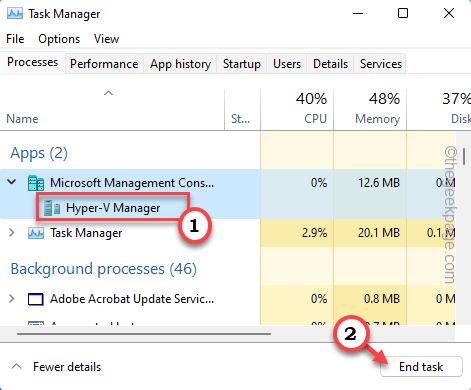Select the Task Manager process row
The height and width of the screenshot is (390, 471).
(228, 232)
